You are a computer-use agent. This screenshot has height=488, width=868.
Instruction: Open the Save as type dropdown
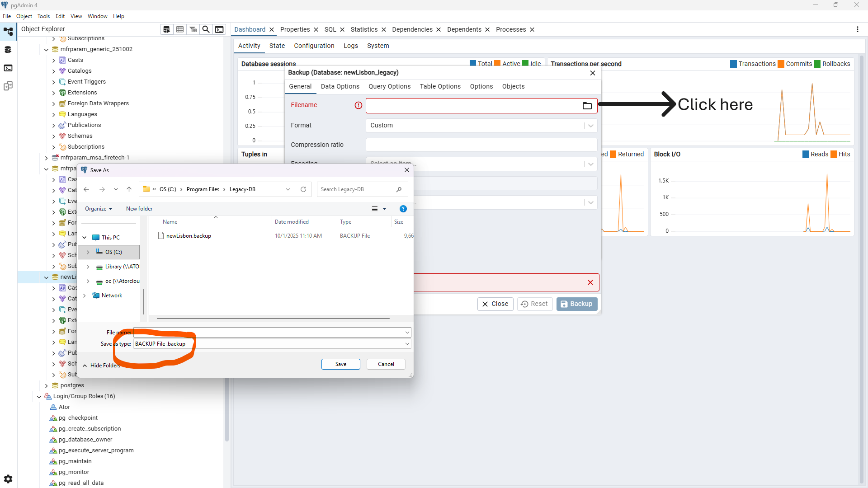point(406,343)
